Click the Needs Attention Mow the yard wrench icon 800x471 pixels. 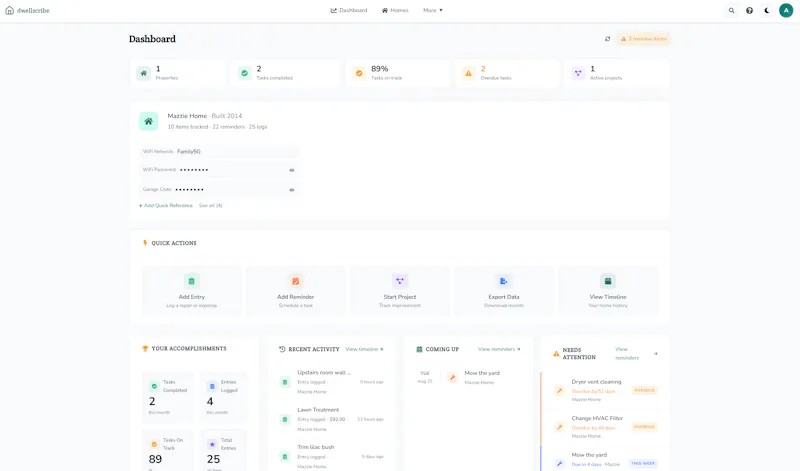click(x=560, y=463)
